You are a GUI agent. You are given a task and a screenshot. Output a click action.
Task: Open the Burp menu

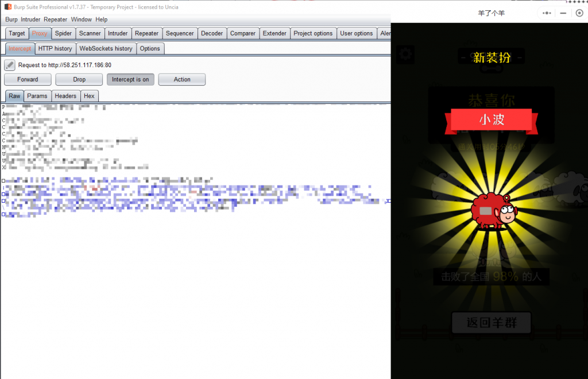(11, 20)
